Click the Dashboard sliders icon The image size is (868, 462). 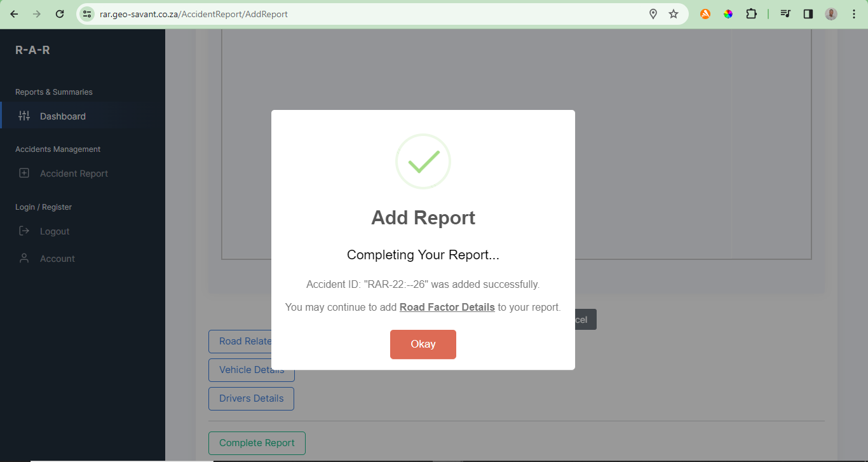(x=24, y=116)
